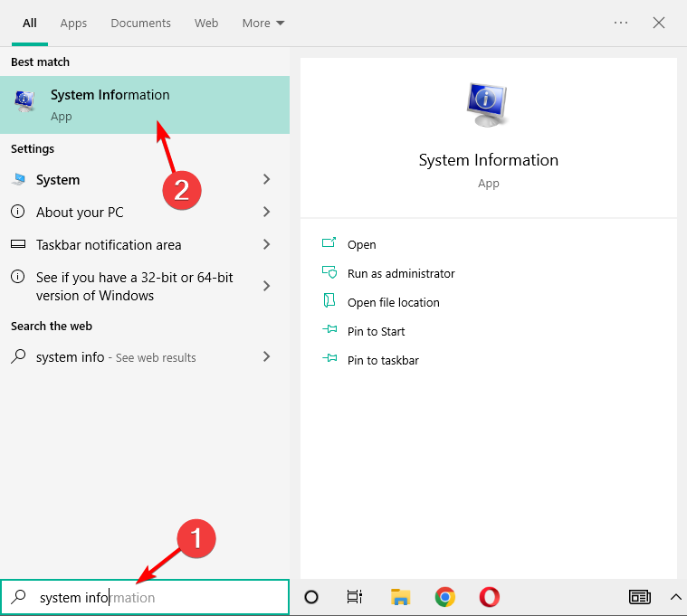This screenshot has width=687, height=616.
Task: Expand Taskbar notification area chevron
Action: pos(266,244)
